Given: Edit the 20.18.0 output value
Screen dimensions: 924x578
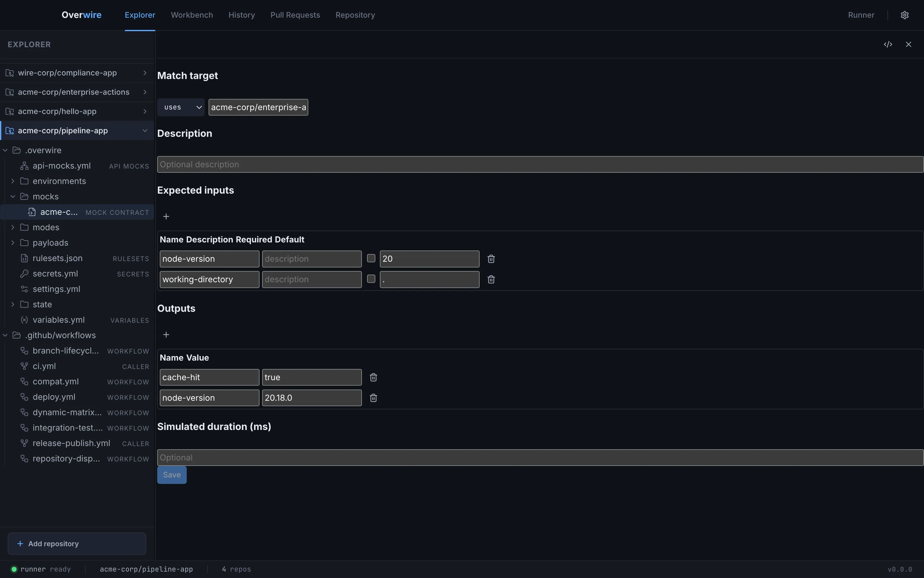Looking at the screenshot, I should tap(312, 398).
